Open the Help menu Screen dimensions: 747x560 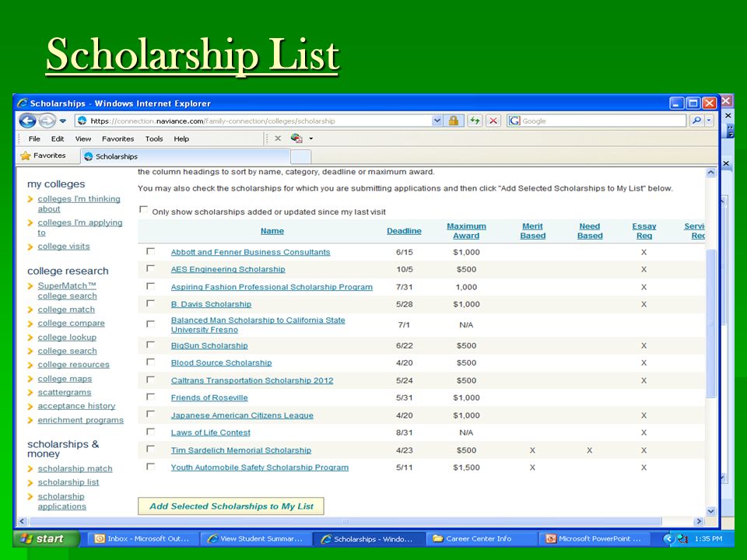[x=181, y=139]
